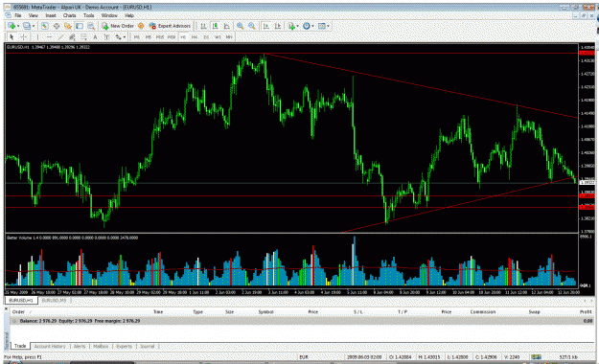The image size is (599, 364).
Task: Switch to the M1 timeframe
Action: coord(136,37)
